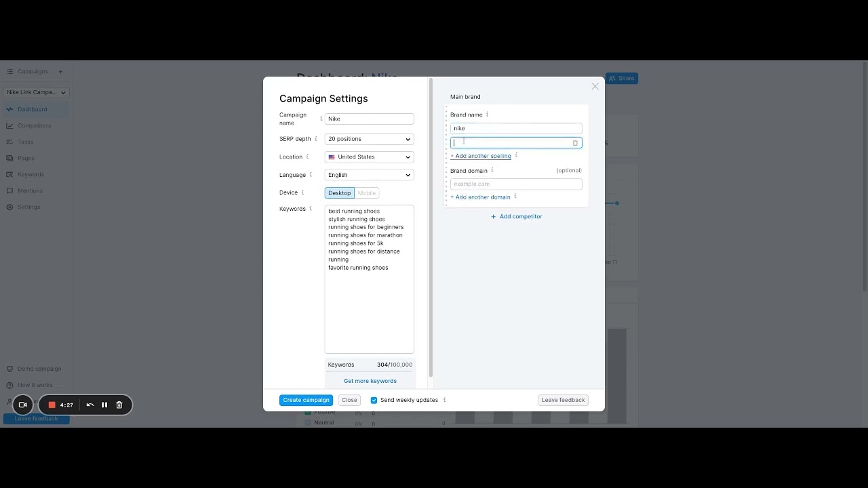The height and width of the screenshot is (488, 868).
Task: Open the SERP depth dropdown
Action: click(x=370, y=139)
